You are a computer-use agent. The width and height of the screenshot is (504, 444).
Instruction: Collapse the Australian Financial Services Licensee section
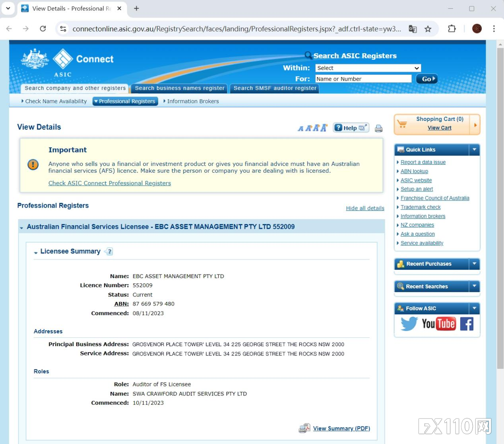pyautogui.click(x=21, y=228)
